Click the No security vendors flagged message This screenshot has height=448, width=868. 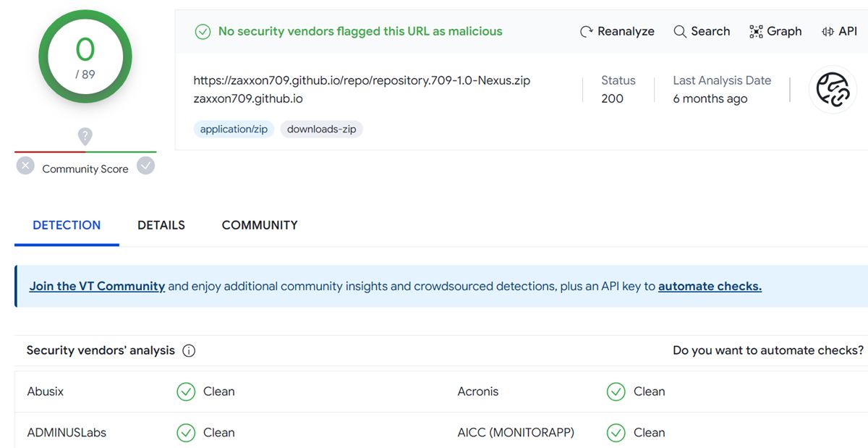tap(360, 31)
